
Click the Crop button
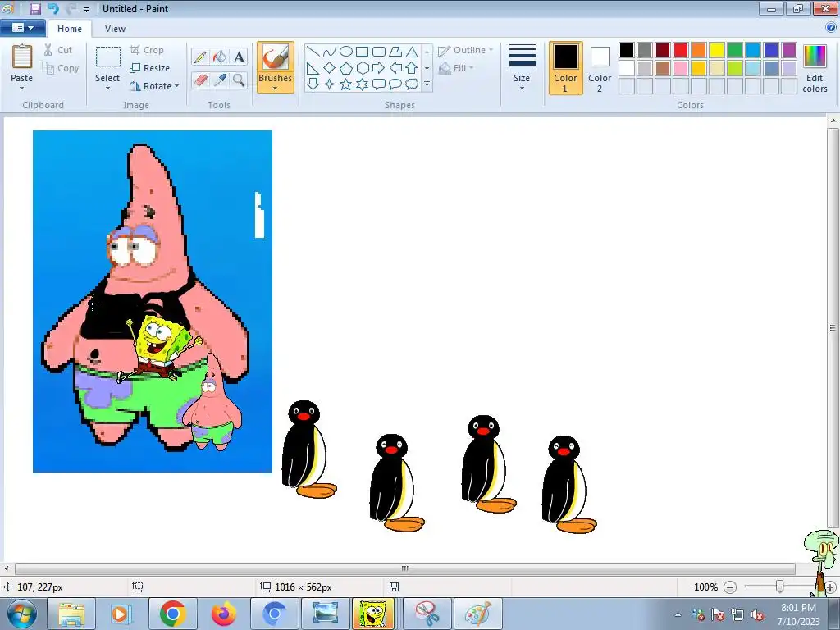(x=147, y=50)
